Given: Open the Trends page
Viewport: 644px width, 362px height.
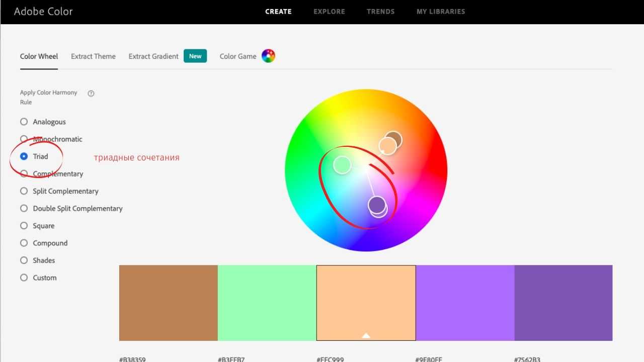Looking at the screenshot, I should [x=380, y=12].
